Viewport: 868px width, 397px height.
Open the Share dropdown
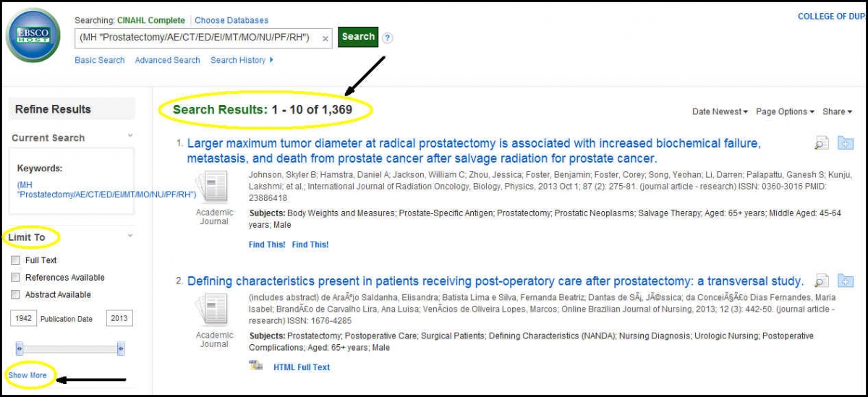837,111
